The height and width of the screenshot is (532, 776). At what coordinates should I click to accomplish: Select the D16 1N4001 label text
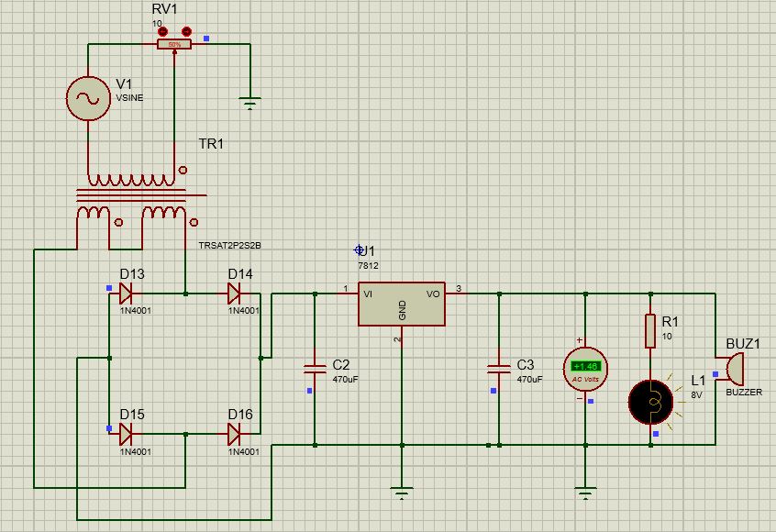pyautogui.click(x=243, y=451)
